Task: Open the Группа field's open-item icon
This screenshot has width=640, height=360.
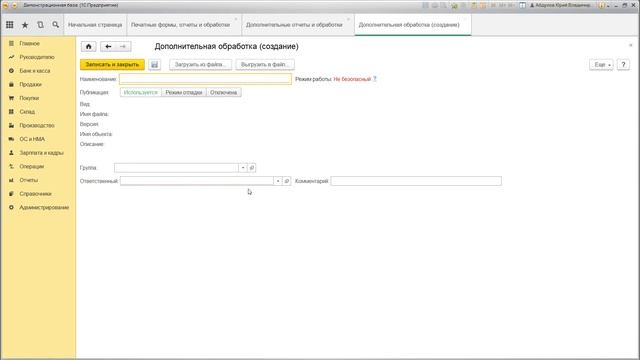Action: click(252, 168)
